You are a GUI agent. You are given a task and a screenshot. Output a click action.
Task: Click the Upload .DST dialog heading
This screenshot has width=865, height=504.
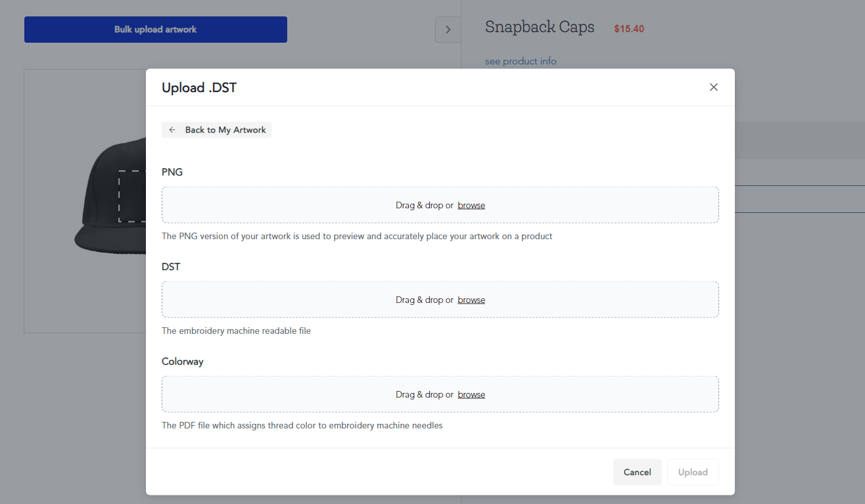199,87
